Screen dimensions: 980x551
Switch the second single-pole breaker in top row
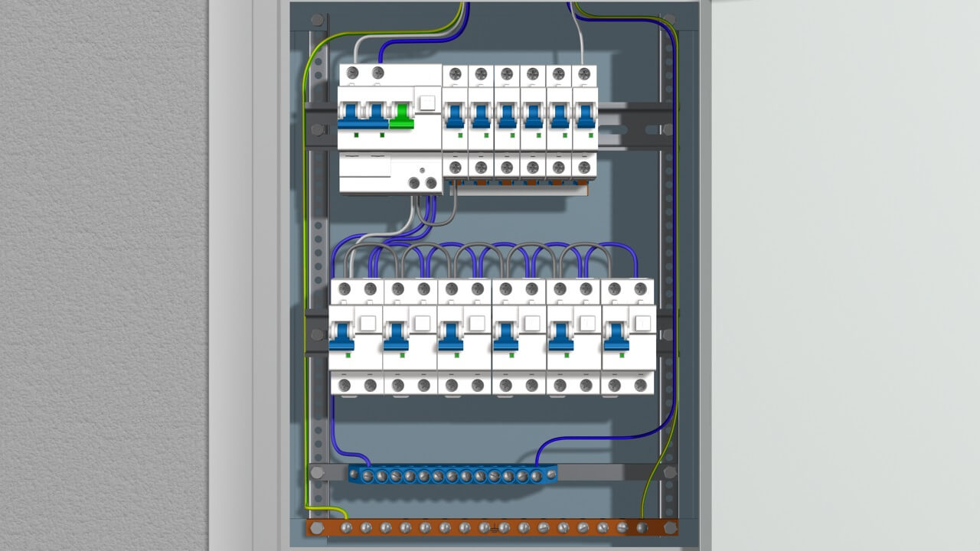tap(481, 115)
